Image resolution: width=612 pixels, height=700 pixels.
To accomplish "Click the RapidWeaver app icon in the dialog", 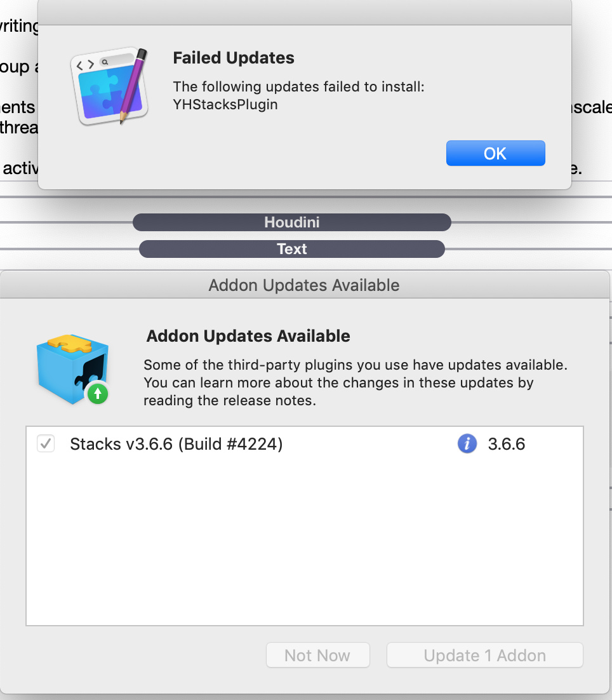I will point(110,86).
